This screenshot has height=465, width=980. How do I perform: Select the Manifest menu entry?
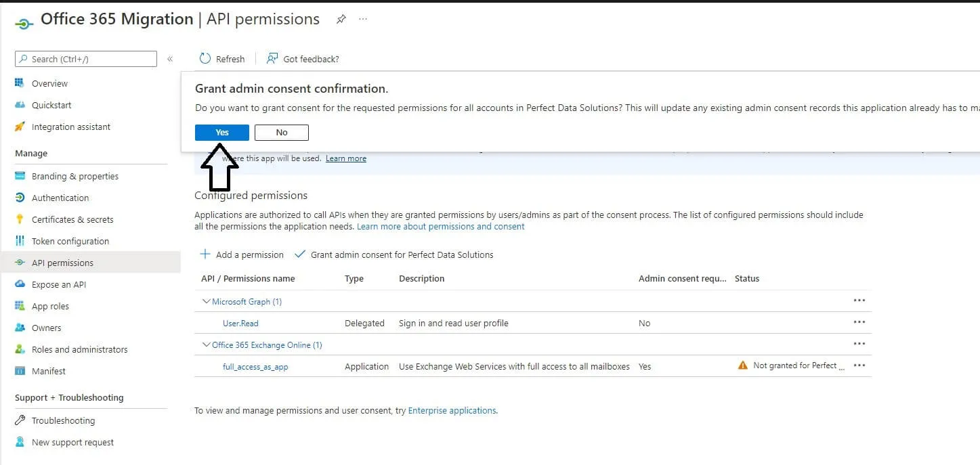49,371
